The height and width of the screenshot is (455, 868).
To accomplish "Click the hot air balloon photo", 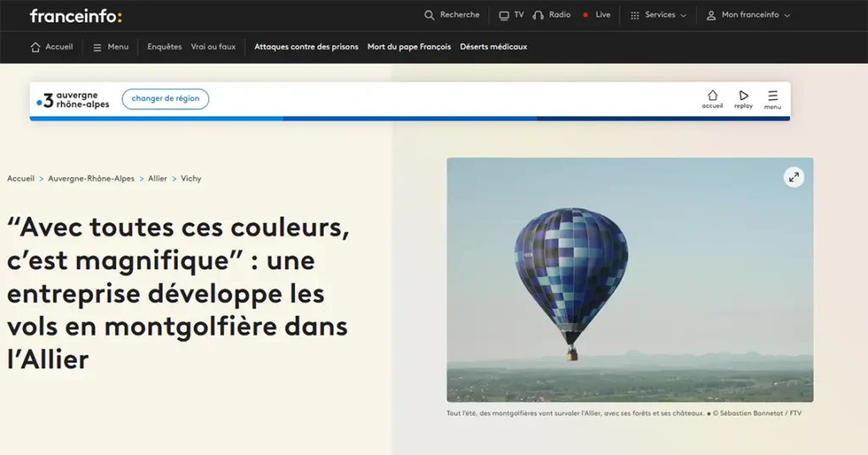I will point(630,280).
